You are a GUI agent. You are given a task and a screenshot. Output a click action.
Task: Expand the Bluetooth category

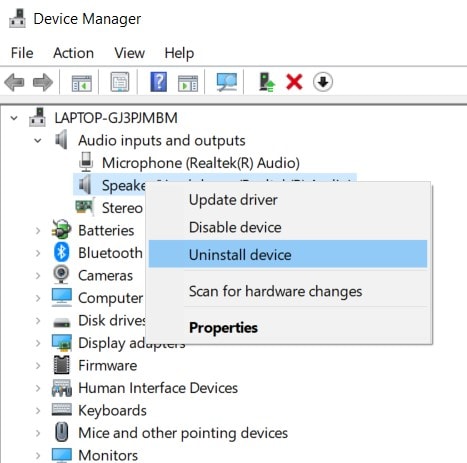(x=38, y=253)
